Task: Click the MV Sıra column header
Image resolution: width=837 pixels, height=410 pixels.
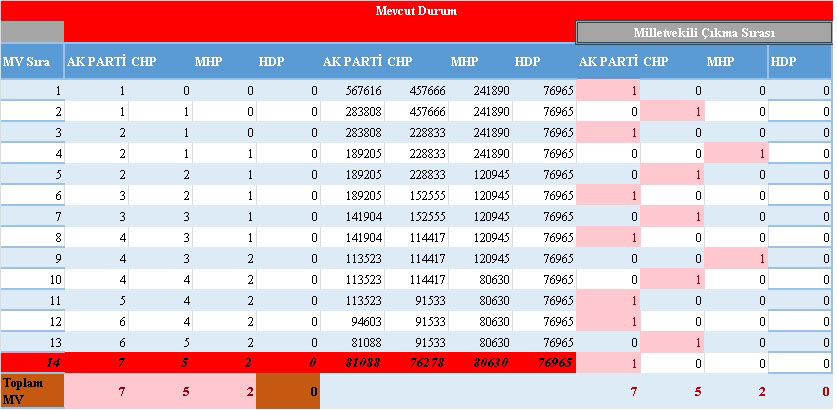Action: point(32,61)
